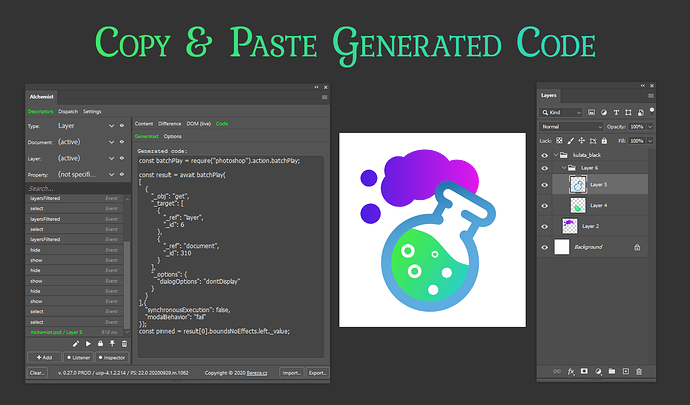Toggle visibility of Layer 5
The height and width of the screenshot is (405, 690).
[x=545, y=185]
